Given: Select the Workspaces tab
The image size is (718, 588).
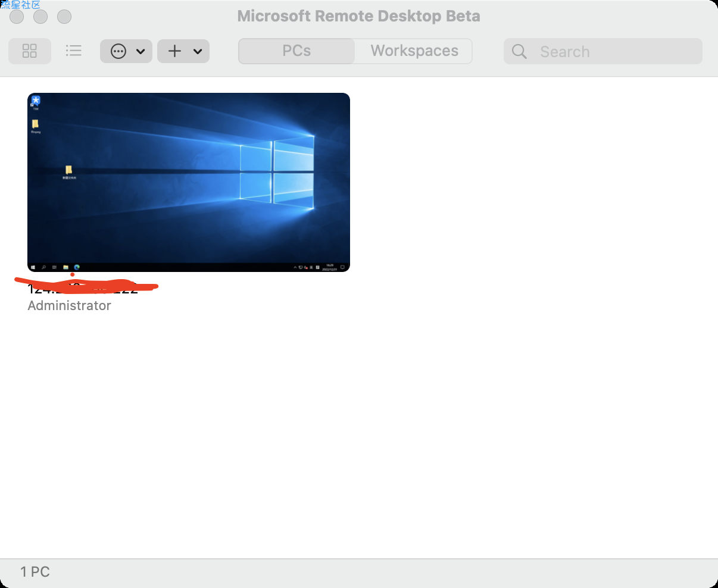Looking at the screenshot, I should pyautogui.click(x=414, y=51).
